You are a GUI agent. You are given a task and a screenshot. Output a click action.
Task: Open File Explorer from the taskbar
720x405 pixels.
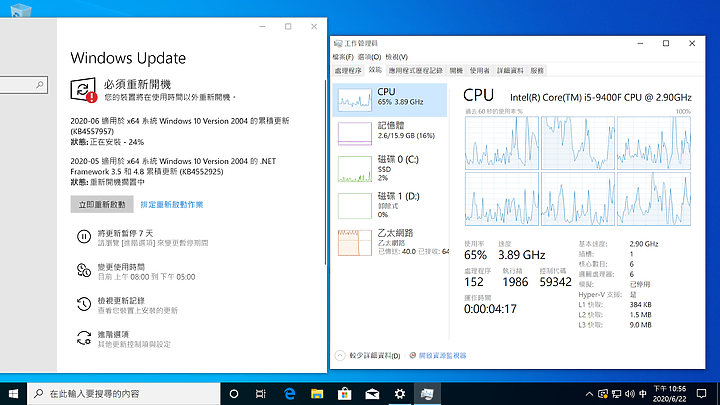(317, 394)
